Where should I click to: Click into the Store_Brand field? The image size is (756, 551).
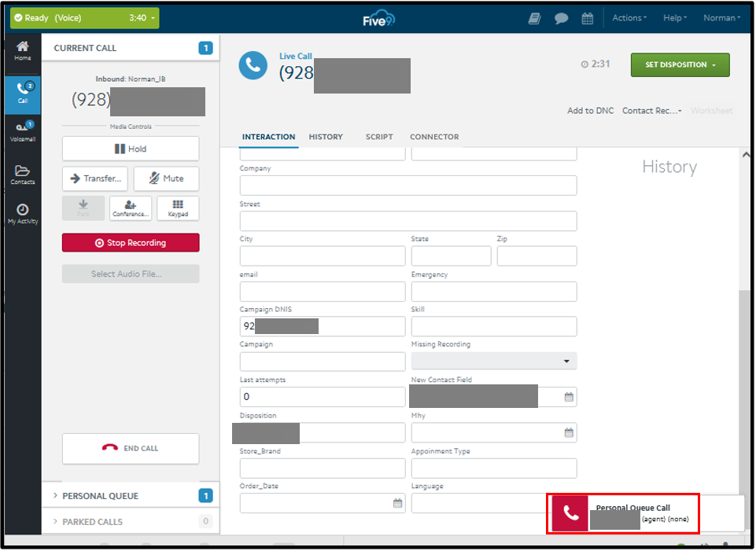323,468
